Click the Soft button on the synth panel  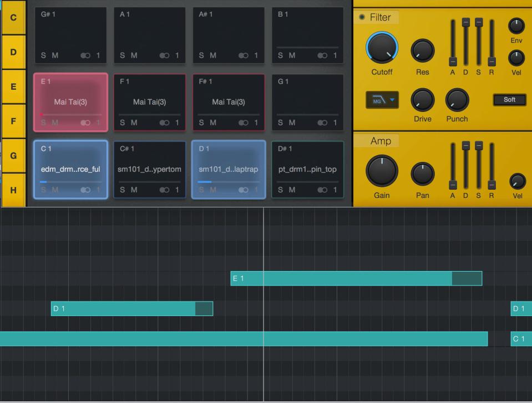[x=509, y=100]
